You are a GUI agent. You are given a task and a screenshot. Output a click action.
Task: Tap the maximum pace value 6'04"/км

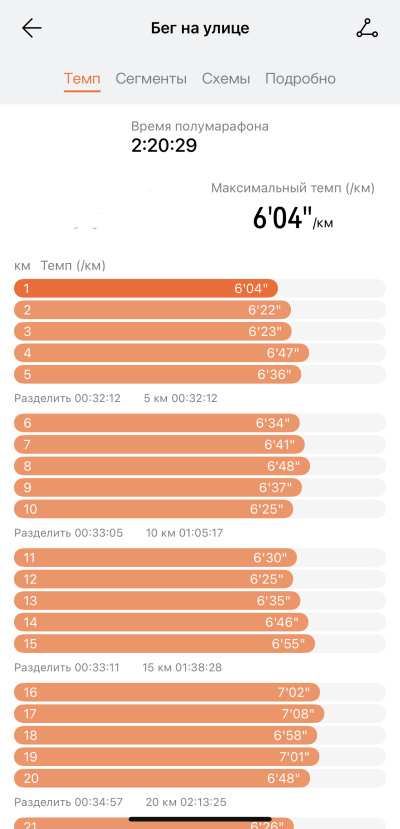293,219
